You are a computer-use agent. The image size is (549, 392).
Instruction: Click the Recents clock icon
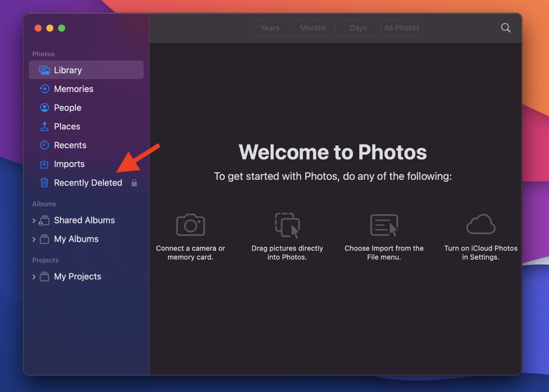pyautogui.click(x=44, y=145)
